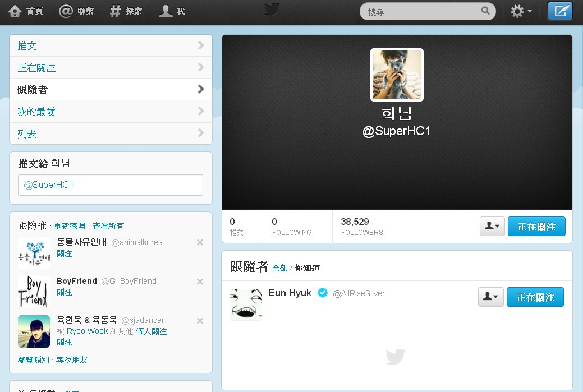Open user actions dropdown in profile header
Image resolution: width=583 pixels, height=392 pixels.
pyautogui.click(x=492, y=226)
